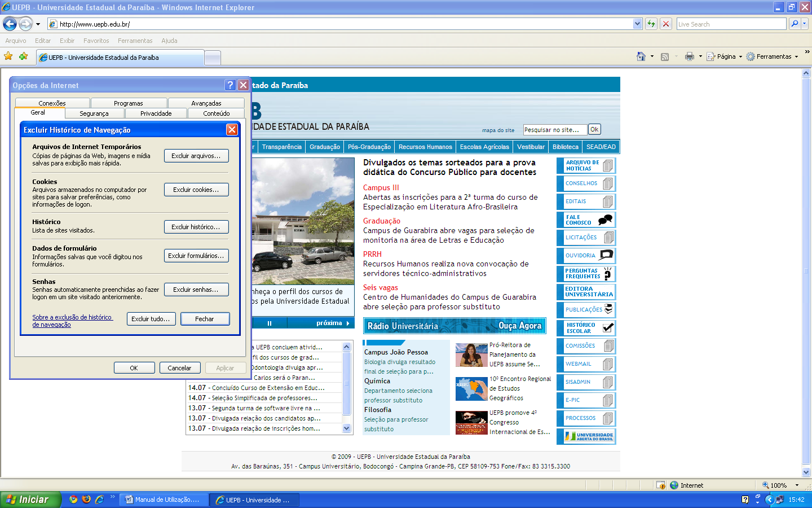
Task: Open the recent pages dropdown arrow
Action: [38, 24]
